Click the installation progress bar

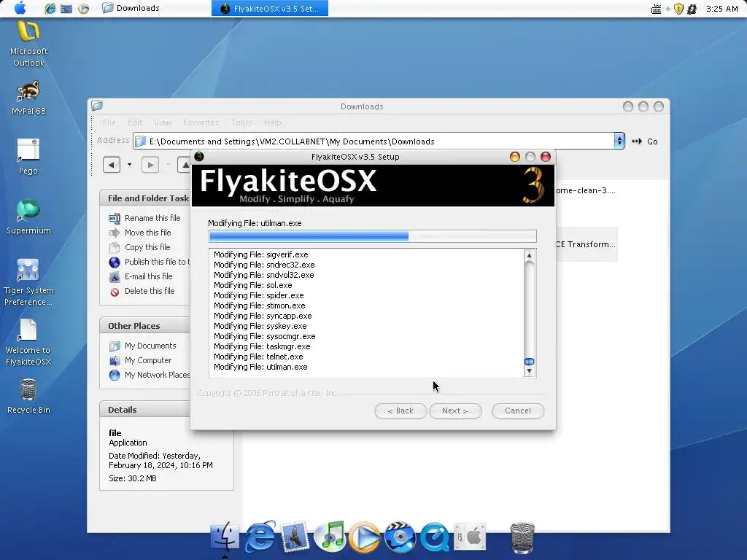coord(373,236)
